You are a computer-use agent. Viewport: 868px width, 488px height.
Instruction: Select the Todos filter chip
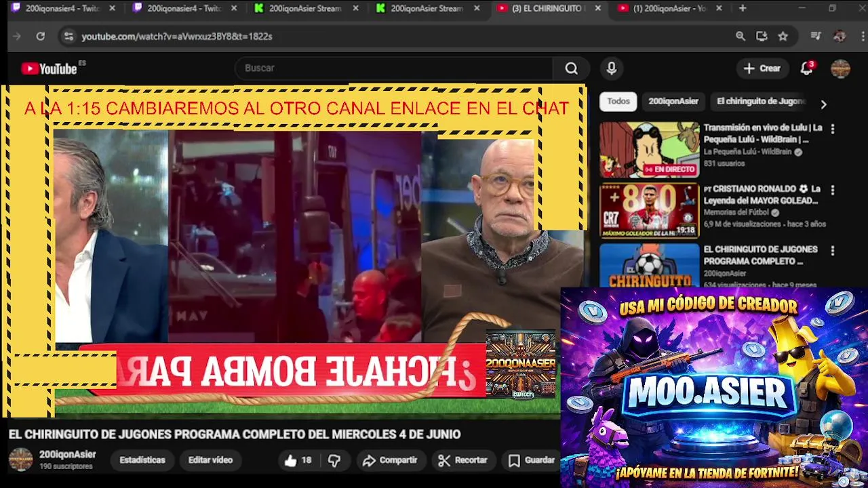pyautogui.click(x=618, y=101)
